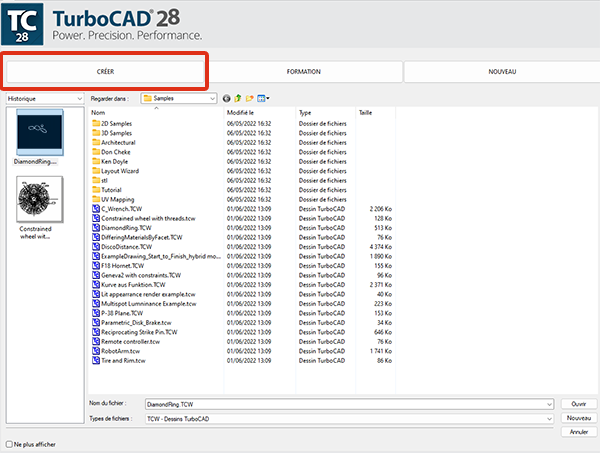Open the view menu icon
Screen dimensions: 600x453
click(263, 99)
